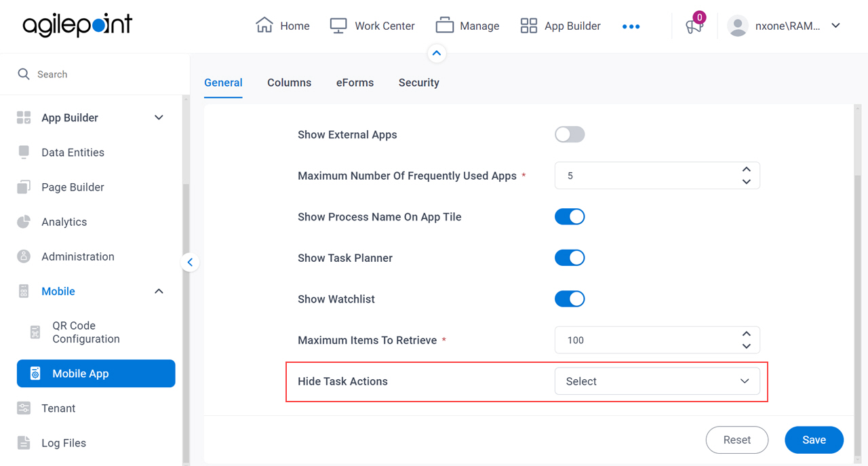Increase Maximum Items To Retrieve value
This screenshot has height=466, width=868.
click(x=746, y=334)
